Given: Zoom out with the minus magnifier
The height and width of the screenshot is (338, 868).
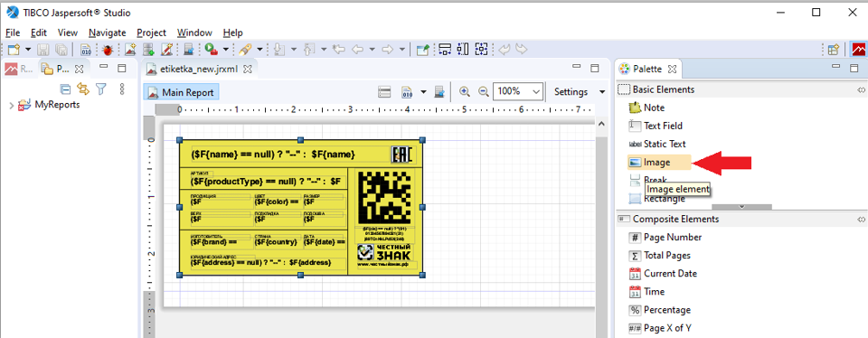Looking at the screenshot, I should (483, 92).
